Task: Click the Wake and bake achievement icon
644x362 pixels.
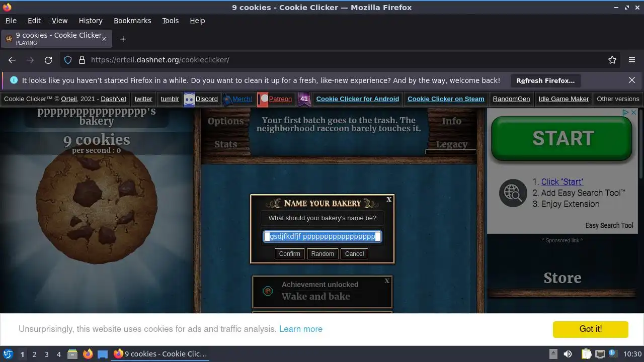Action: coord(268,291)
